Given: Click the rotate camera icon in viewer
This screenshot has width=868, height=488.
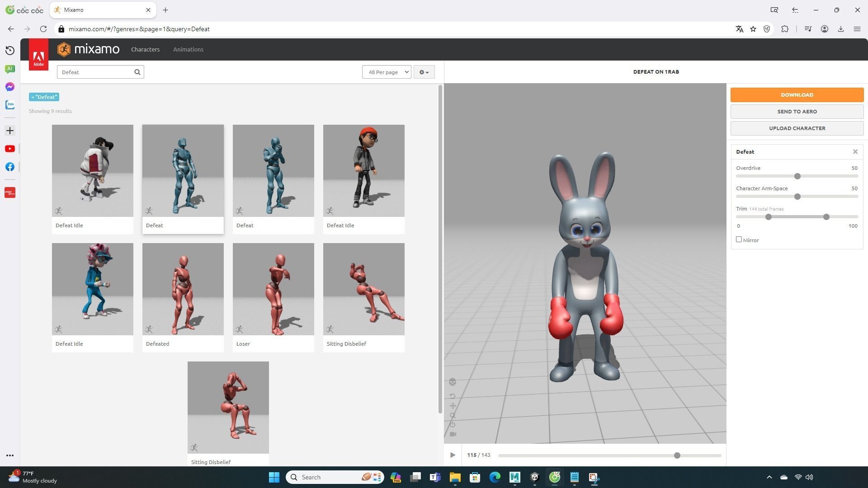Looking at the screenshot, I should coord(453,396).
